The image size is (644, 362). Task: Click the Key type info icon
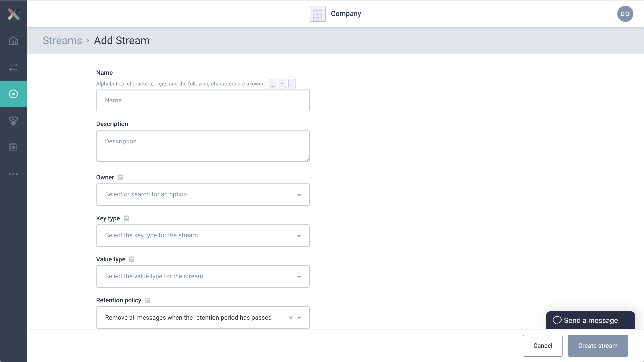tap(126, 218)
